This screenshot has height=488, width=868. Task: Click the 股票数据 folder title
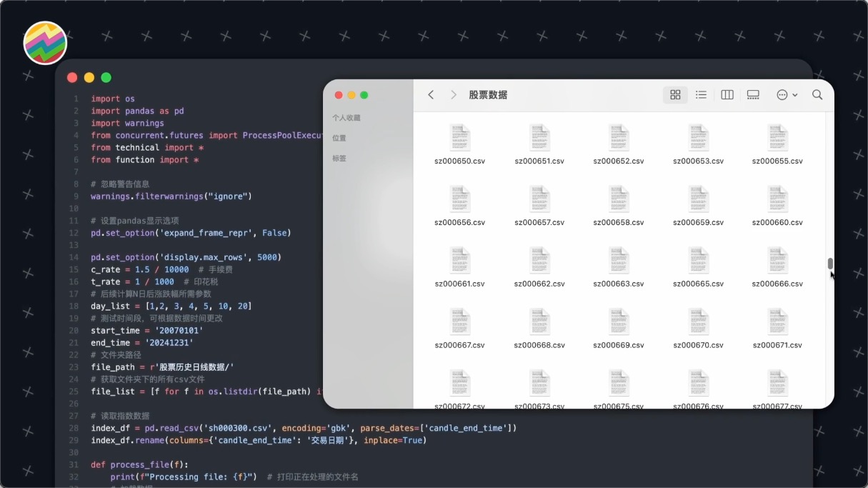click(488, 95)
